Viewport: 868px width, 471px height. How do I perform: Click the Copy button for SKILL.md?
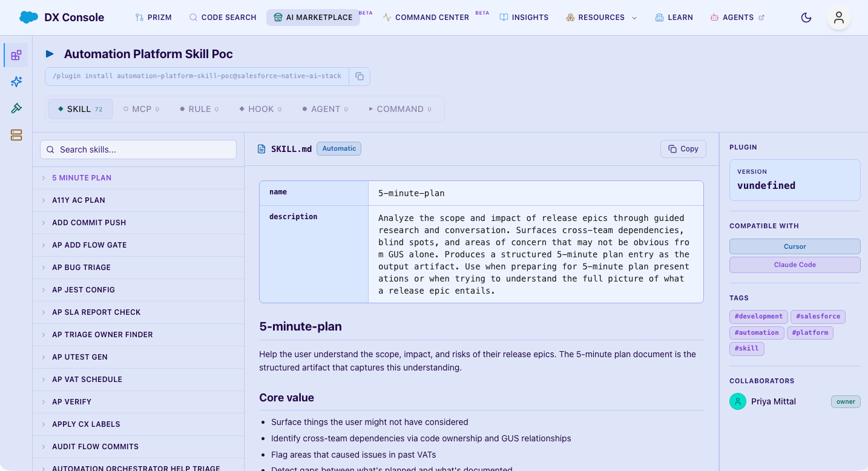(683, 149)
